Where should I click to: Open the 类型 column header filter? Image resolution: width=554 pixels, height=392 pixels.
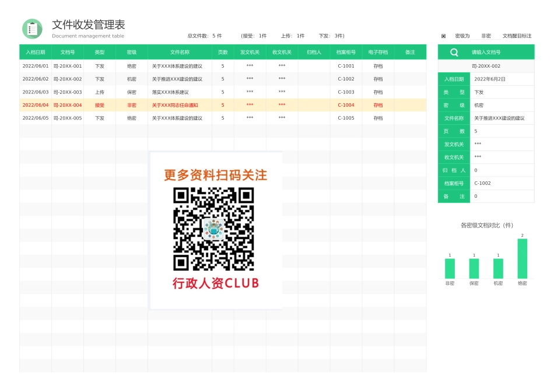pyautogui.click(x=99, y=52)
